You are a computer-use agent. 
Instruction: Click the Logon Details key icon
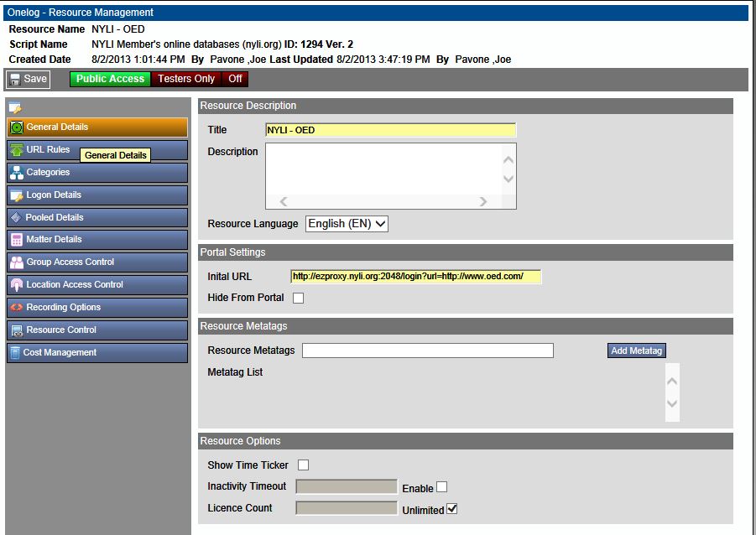click(x=17, y=195)
